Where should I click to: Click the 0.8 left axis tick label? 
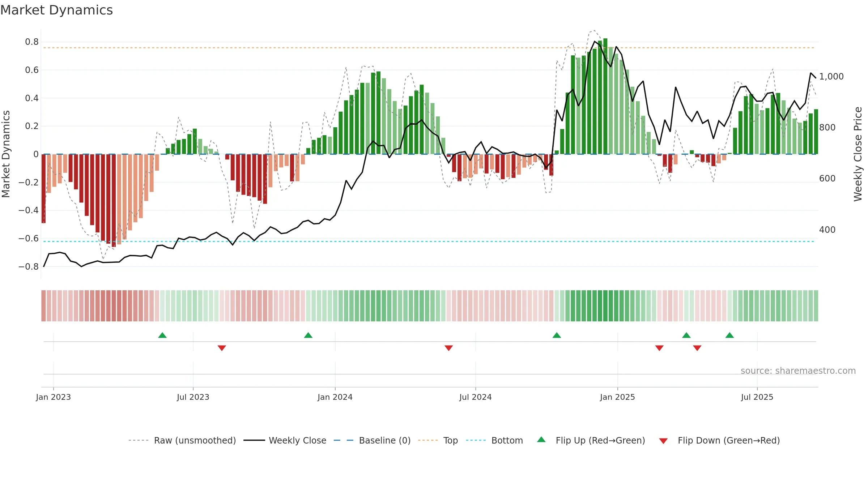pyautogui.click(x=32, y=42)
